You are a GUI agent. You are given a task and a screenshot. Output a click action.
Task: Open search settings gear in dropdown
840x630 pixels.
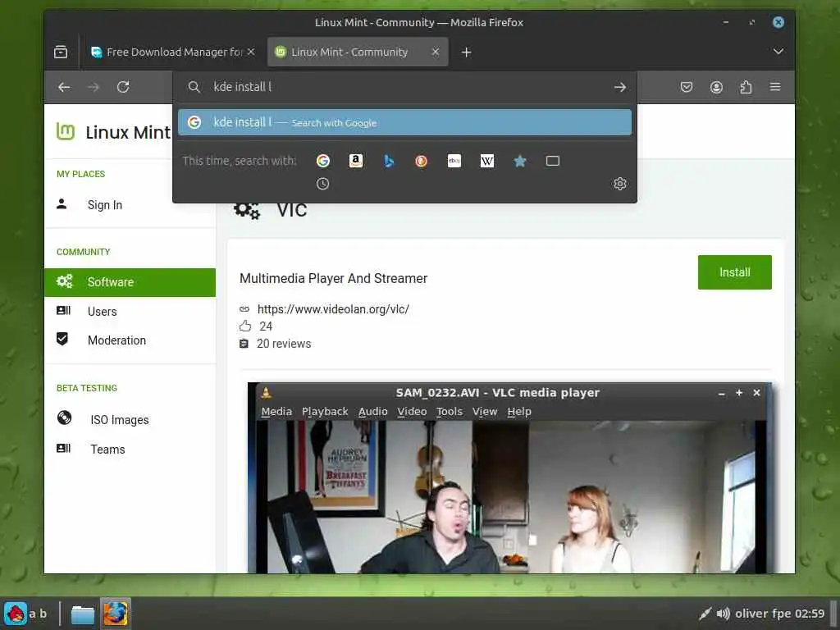[x=620, y=184]
